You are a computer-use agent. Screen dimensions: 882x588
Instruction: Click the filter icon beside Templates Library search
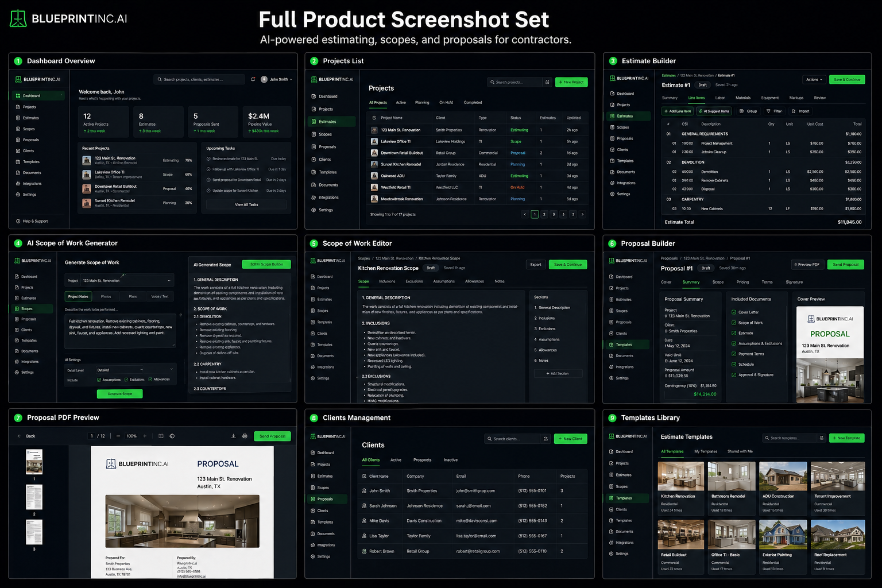(822, 438)
